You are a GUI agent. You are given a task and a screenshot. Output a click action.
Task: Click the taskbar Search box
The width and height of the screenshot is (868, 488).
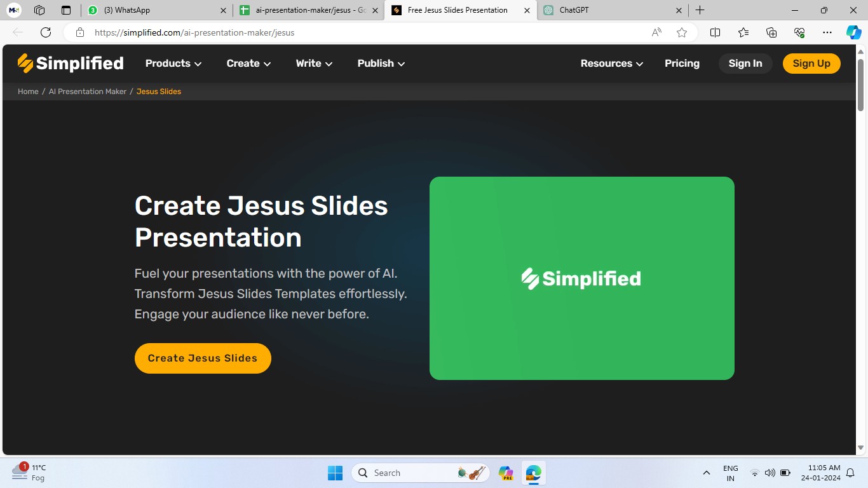[x=420, y=473]
